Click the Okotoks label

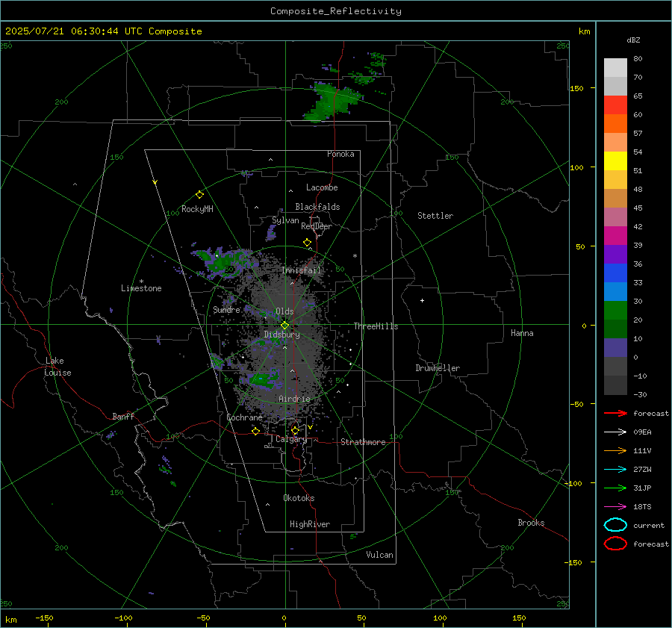pyautogui.click(x=299, y=498)
